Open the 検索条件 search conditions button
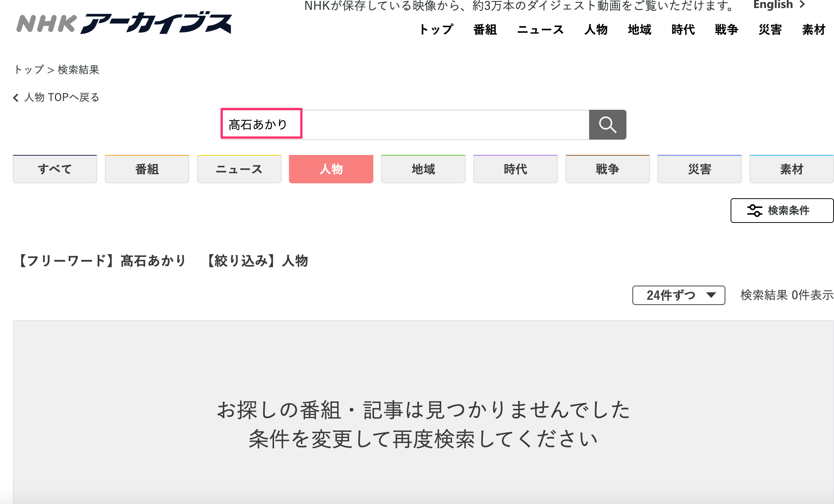 tap(782, 211)
